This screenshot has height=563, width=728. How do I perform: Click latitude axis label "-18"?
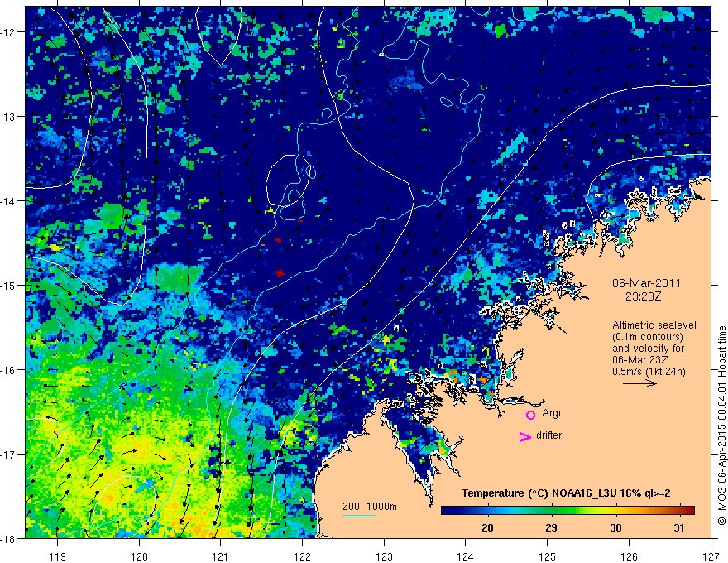click(9, 538)
